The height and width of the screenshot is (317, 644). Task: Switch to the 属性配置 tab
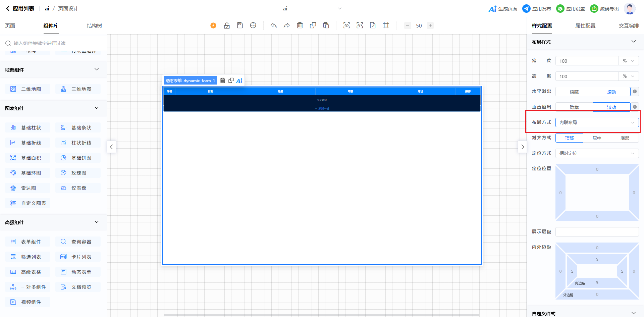[585, 26]
